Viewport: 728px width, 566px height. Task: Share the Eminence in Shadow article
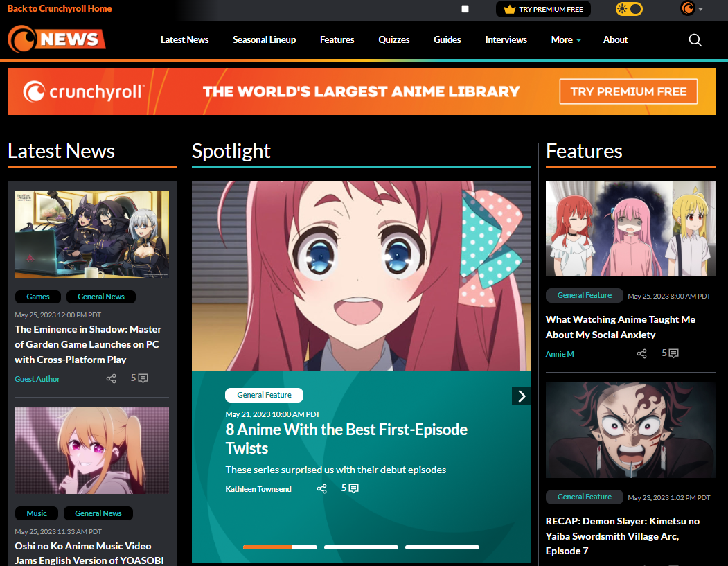(x=111, y=378)
